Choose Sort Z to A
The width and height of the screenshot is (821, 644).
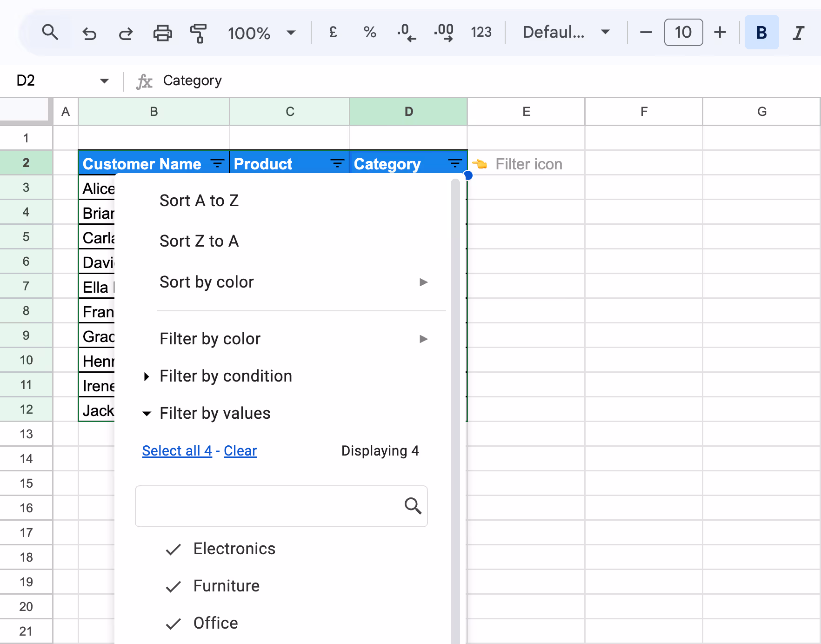click(x=199, y=241)
